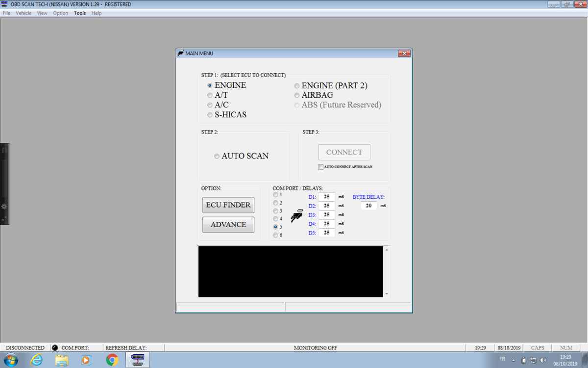588x368 pixels.
Task: Select the A/T ECU option
Action: coord(210,95)
